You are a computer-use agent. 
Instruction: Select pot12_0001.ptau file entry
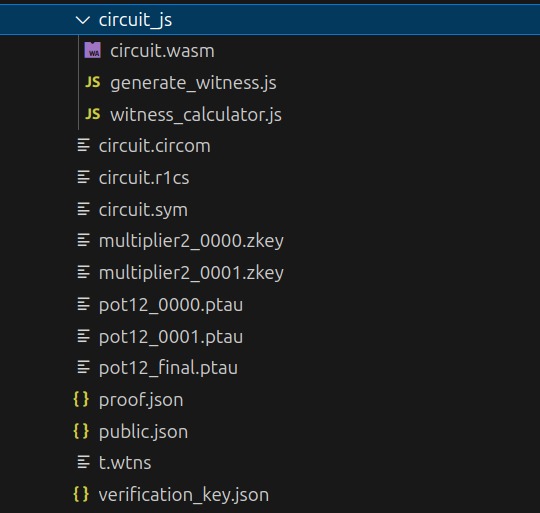tap(171, 337)
